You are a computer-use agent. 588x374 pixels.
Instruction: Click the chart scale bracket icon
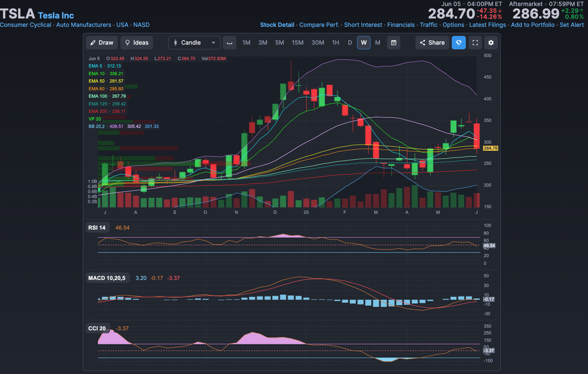click(230, 43)
